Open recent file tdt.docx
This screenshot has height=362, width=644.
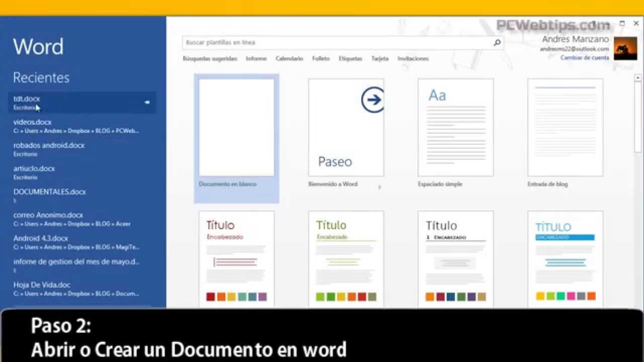[82, 103]
